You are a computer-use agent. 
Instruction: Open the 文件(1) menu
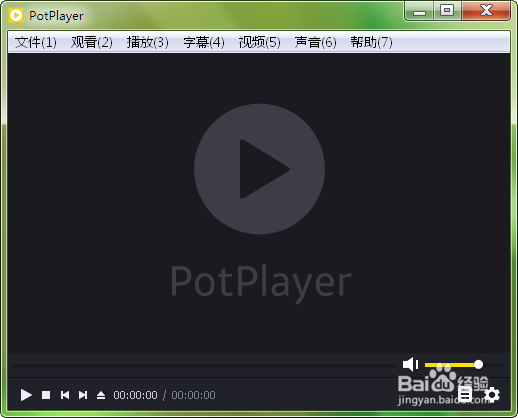[x=36, y=42]
